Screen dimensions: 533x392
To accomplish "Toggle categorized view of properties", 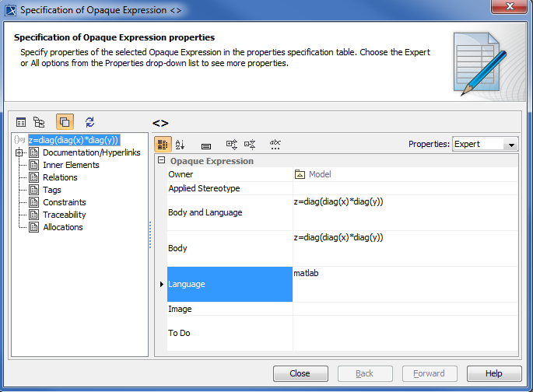I will (x=163, y=145).
